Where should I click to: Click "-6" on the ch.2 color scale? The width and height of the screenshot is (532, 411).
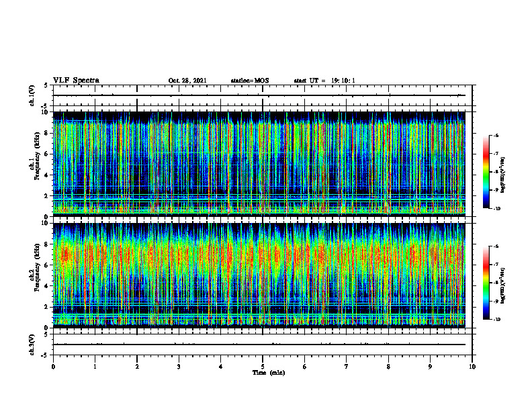[496, 246]
